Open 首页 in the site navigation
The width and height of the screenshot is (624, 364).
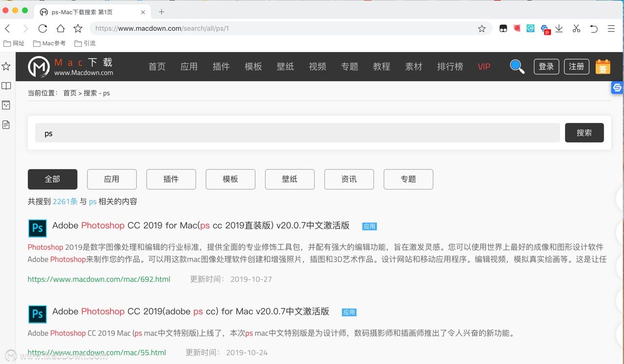tap(157, 67)
